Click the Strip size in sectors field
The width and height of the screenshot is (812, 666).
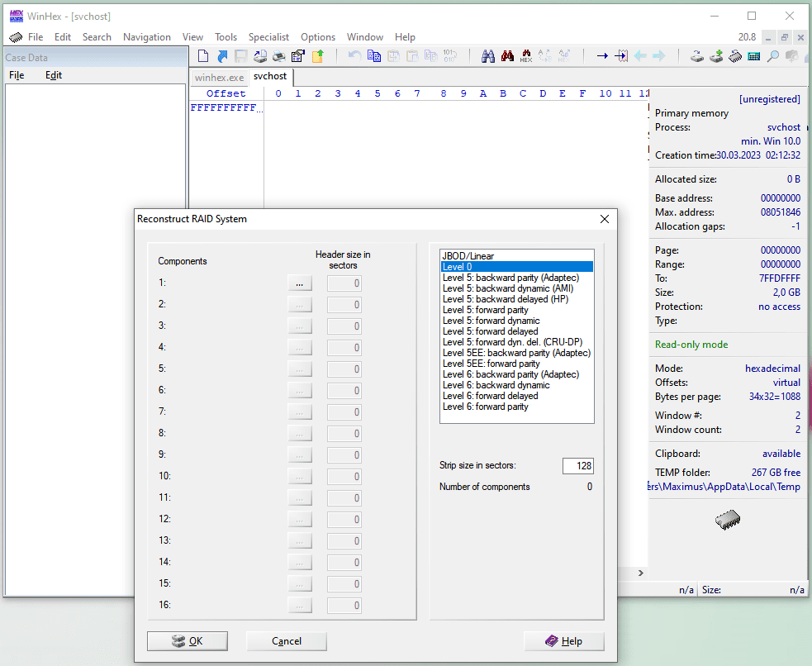pos(577,466)
